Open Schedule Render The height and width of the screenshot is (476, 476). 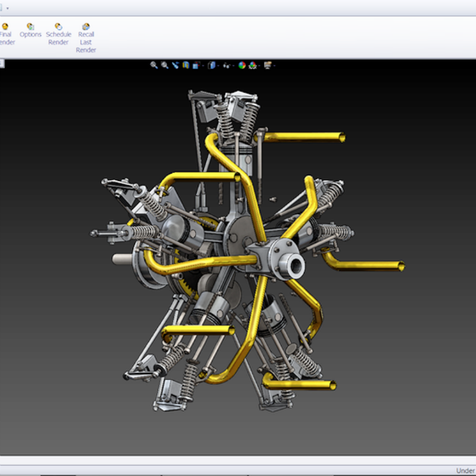pos(58,34)
